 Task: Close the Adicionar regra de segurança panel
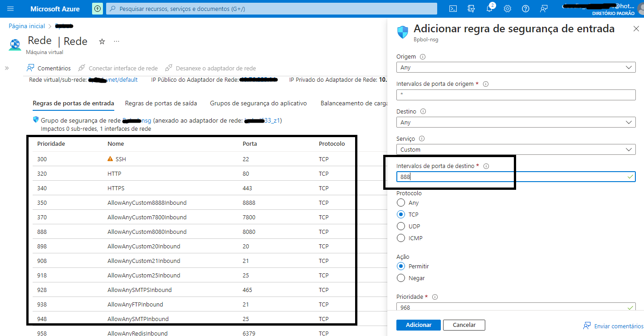click(x=636, y=29)
